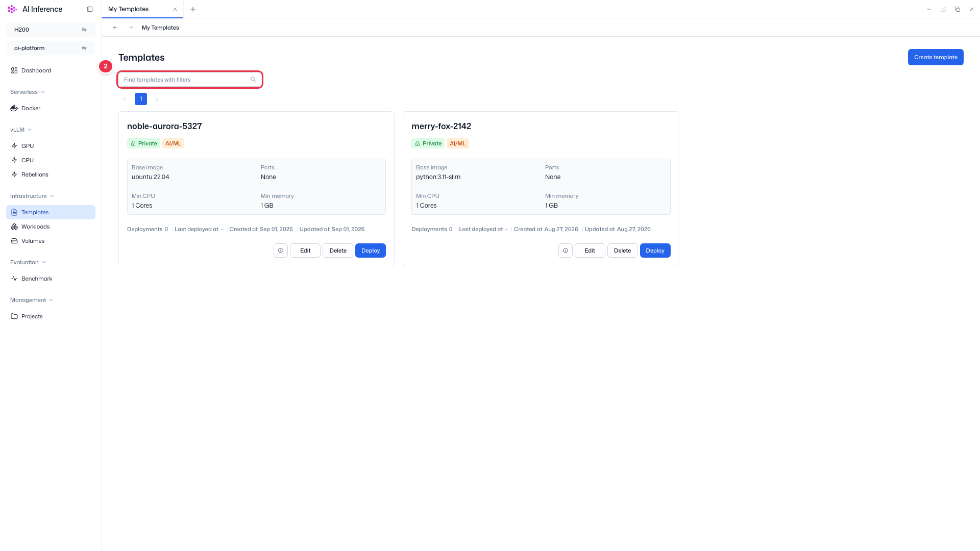Open the vLLM GPU page

pyautogui.click(x=51, y=146)
